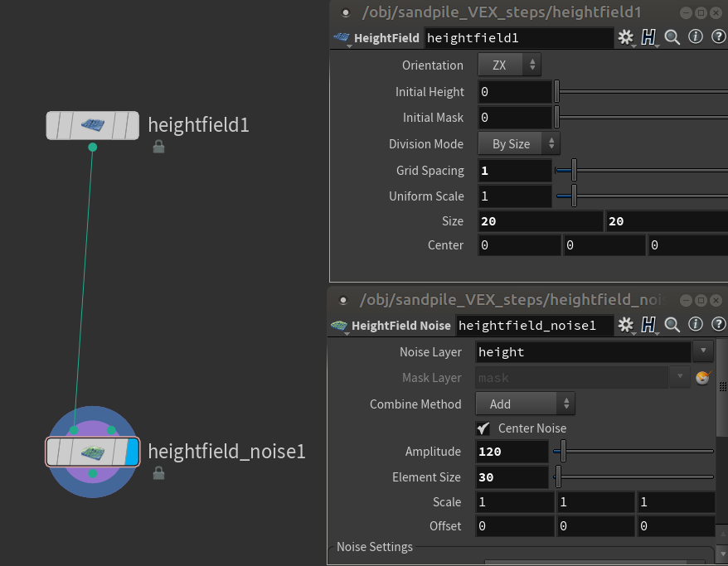
Task: Open the Division Mode dropdown
Action: (518, 143)
